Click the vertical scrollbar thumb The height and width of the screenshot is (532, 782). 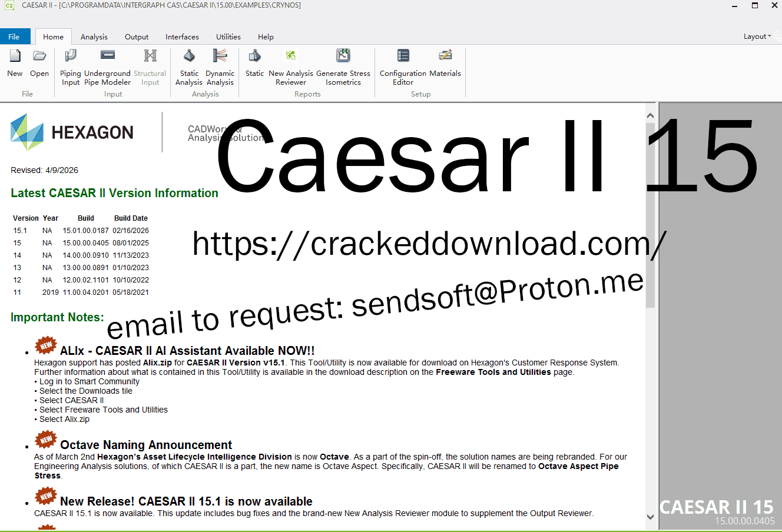tap(651, 215)
